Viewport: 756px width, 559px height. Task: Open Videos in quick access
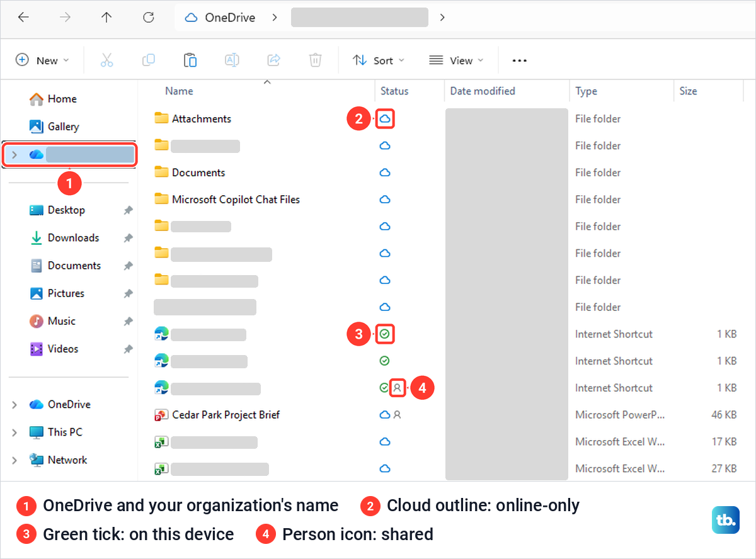[x=54, y=349]
